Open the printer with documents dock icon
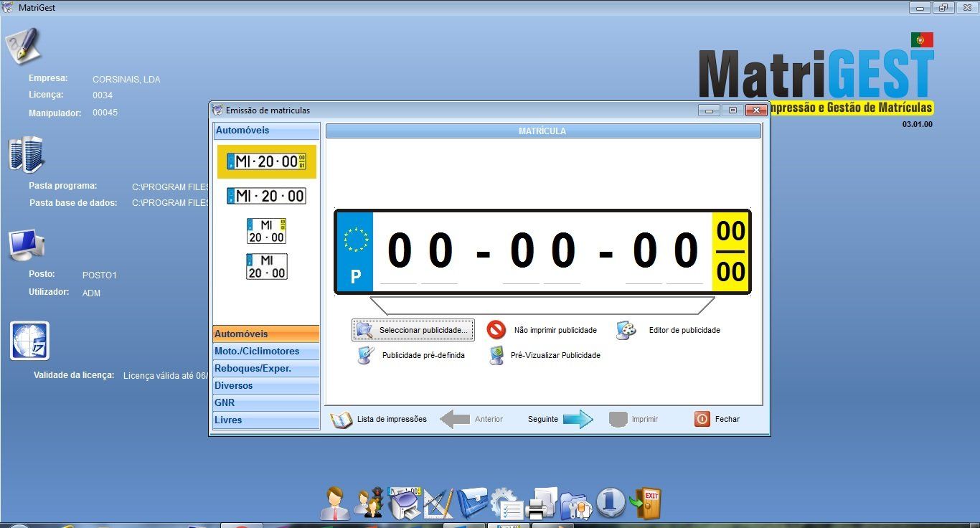The image size is (980, 528). (x=542, y=503)
